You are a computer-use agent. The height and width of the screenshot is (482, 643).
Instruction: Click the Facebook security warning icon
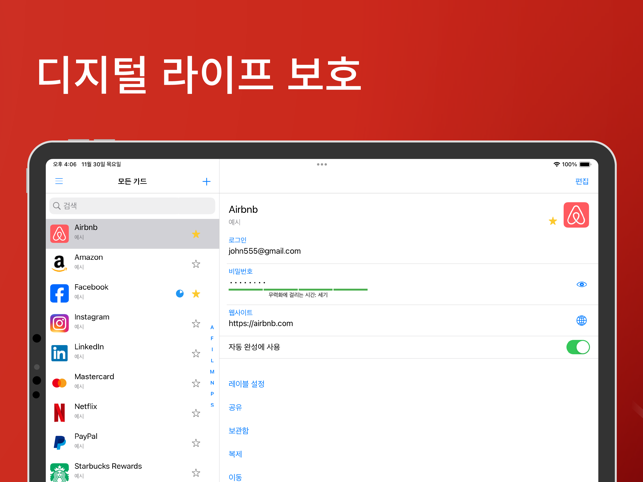point(180,294)
